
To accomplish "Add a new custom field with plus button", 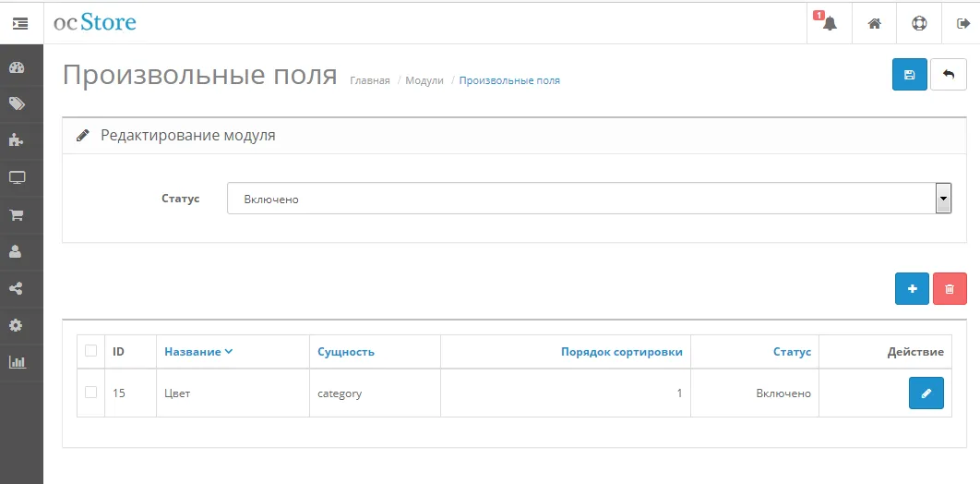I will click(912, 289).
